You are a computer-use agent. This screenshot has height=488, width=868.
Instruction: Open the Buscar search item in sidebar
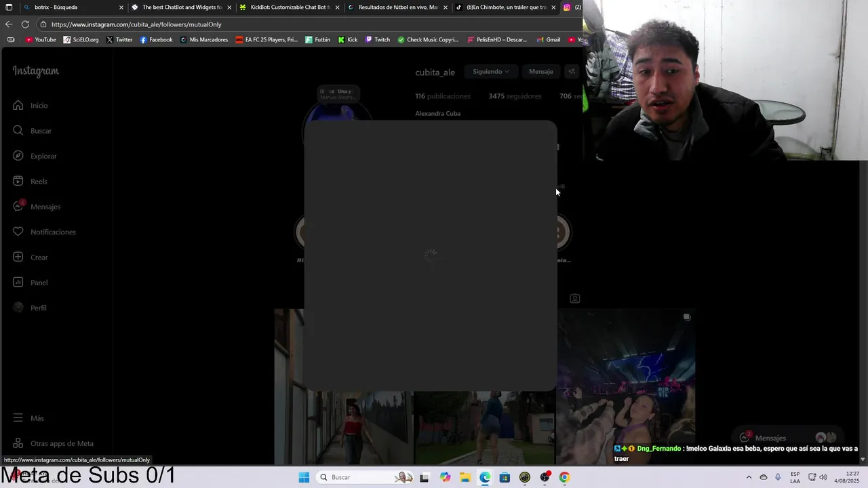click(x=32, y=131)
